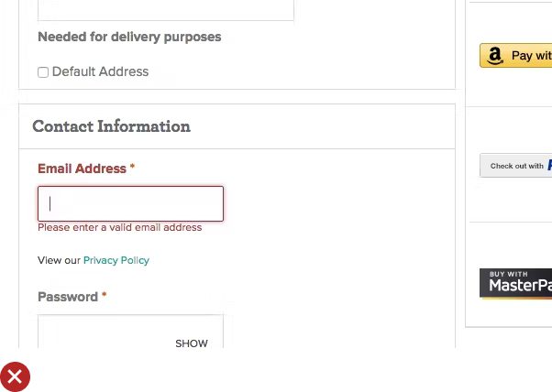
Task: Click Buy with MasterPass button
Action: [x=516, y=284]
